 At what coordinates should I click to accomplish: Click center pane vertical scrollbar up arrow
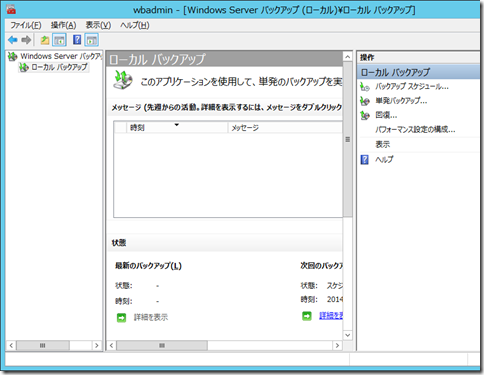point(347,57)
